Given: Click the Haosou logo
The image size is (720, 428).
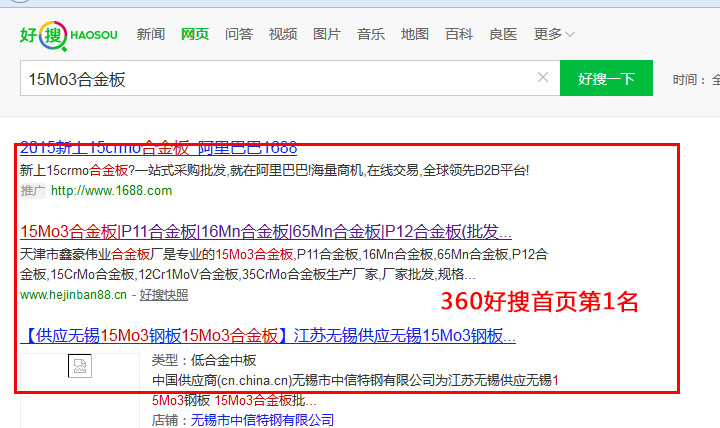Looking at the screenshot, I should click(68, 34).
